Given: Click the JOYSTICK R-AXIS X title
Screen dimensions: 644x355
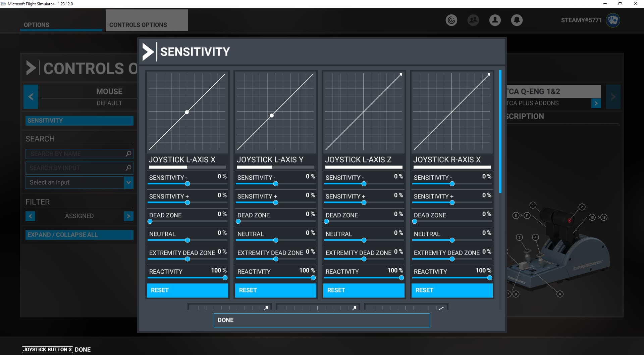Looking at the screenshot, I should pyautogui.click(x=447, y=160).
